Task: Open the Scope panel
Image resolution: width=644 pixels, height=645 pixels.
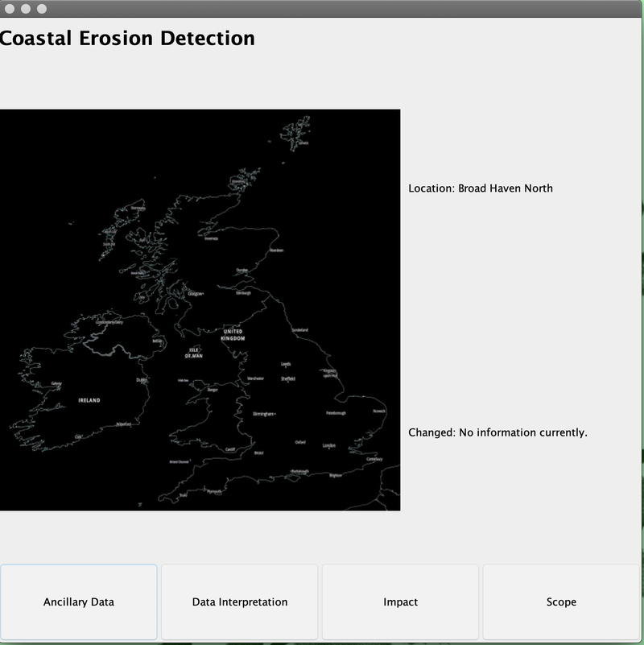Action: (x=563, y=601)
